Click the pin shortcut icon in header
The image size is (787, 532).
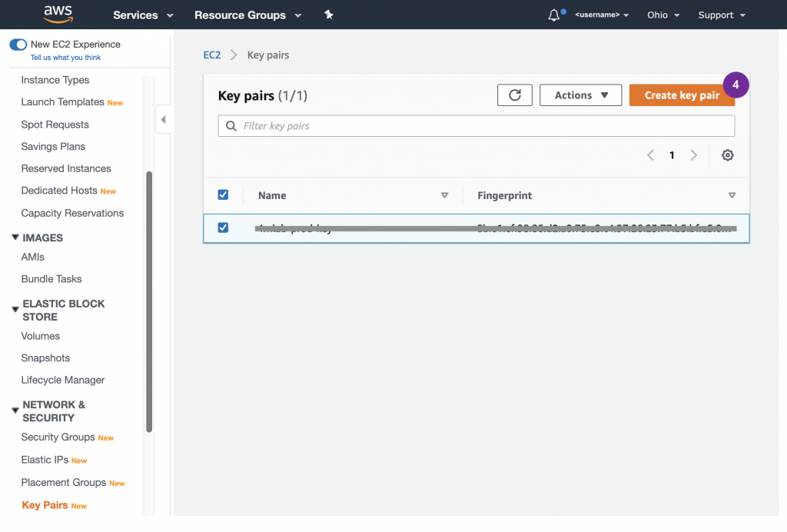(x=329, y=15)
